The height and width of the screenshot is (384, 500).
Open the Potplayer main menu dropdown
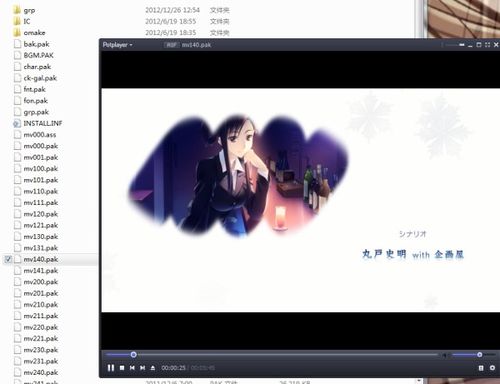click(117, 45)
